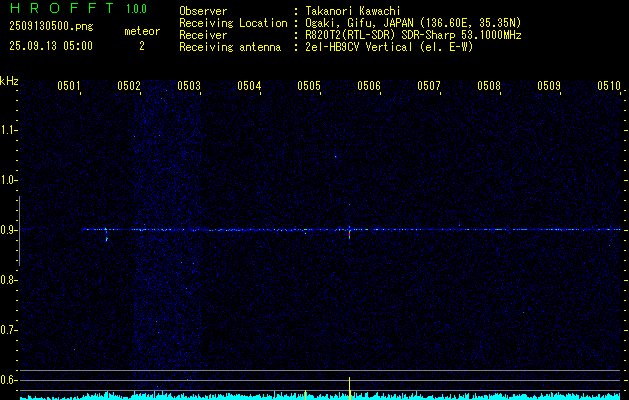
Task: Click the 0502 time axis marker
Action: tap(129, 85)
